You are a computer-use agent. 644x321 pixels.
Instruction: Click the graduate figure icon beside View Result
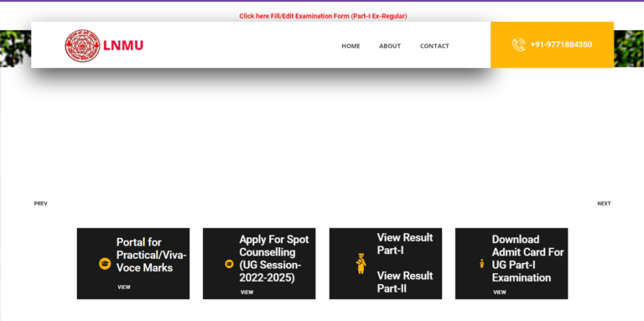tap(361, 263)
